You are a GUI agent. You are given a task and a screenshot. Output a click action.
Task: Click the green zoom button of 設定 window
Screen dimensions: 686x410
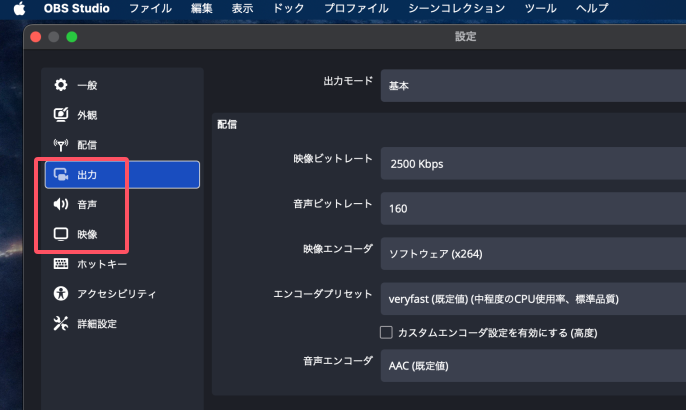click(72, 37)
